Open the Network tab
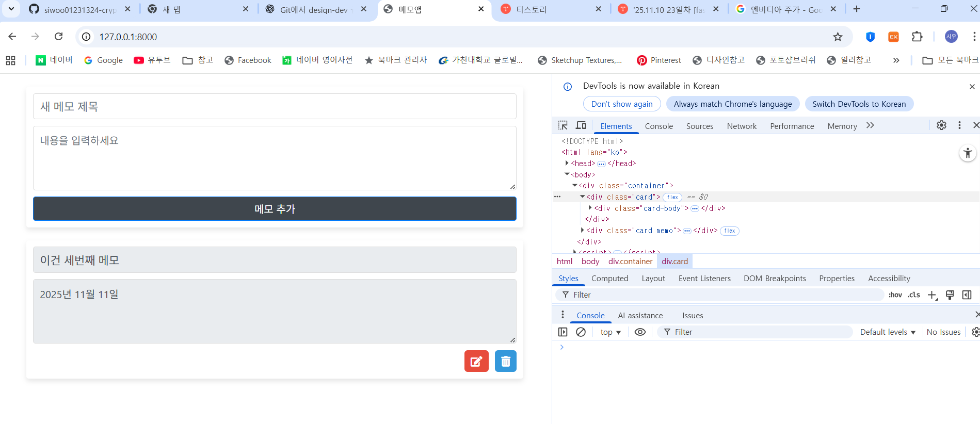This screenshot has height=424, width=980. [742, 126]
